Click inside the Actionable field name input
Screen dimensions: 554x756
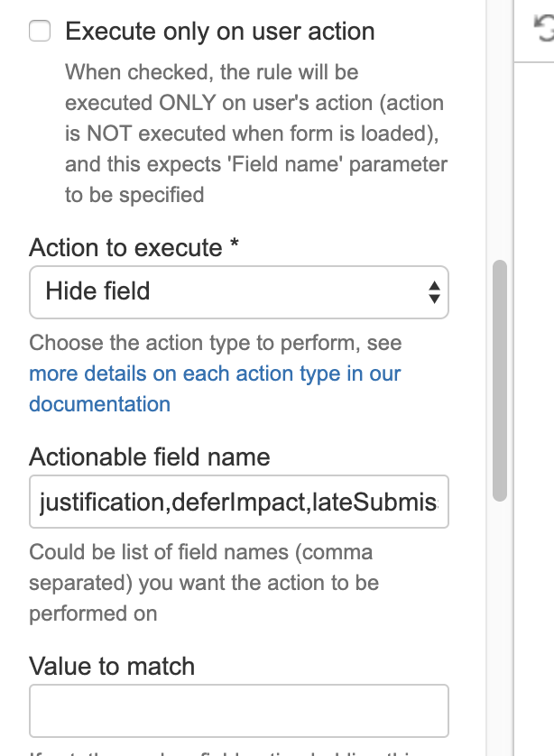point(238,502)
